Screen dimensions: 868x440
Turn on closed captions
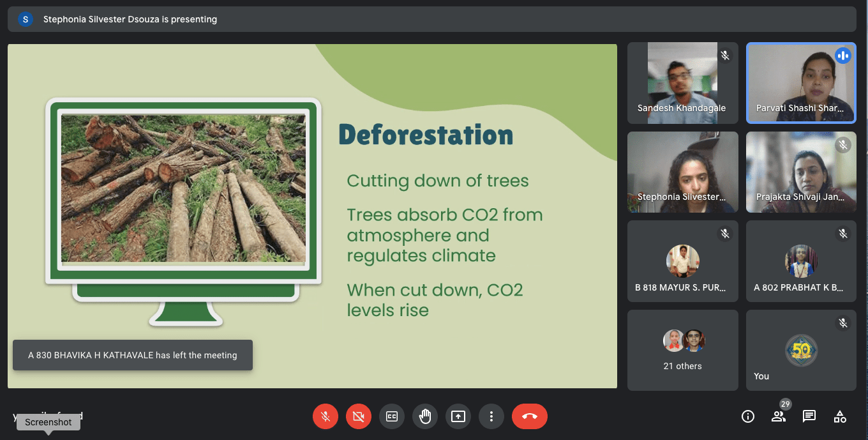392,416
